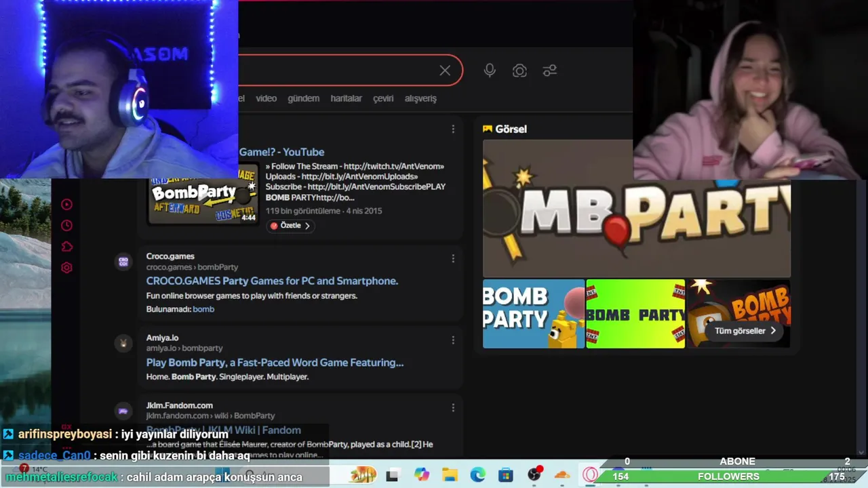
Task: Click the amiya.io › bombparty breadcrumb
Action: [x=184, y=348]
